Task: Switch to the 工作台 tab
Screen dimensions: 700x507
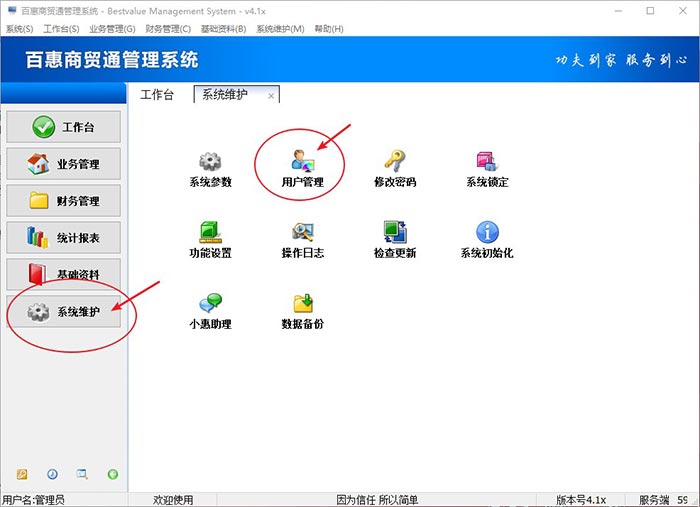Action: (x=157, y=95)
